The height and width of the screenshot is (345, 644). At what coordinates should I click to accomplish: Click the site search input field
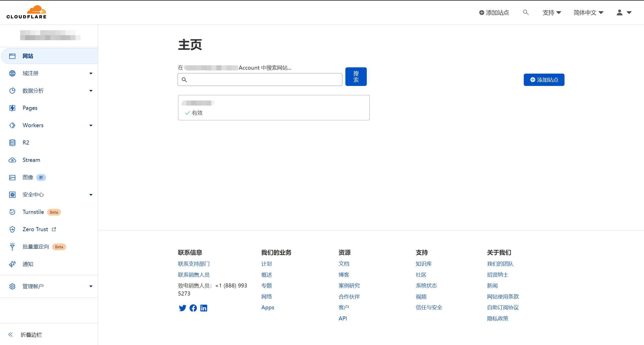(261, 80)
